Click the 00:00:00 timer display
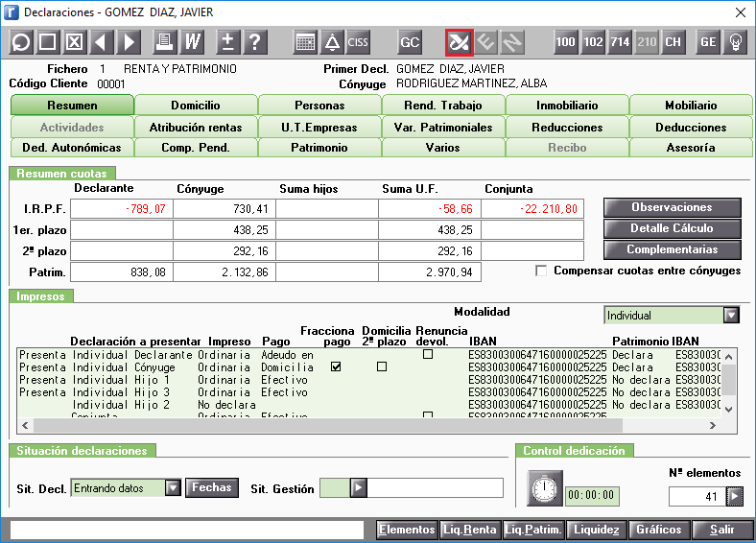The width and height of the screenshot is (756, 543). [x=591, y=495]
